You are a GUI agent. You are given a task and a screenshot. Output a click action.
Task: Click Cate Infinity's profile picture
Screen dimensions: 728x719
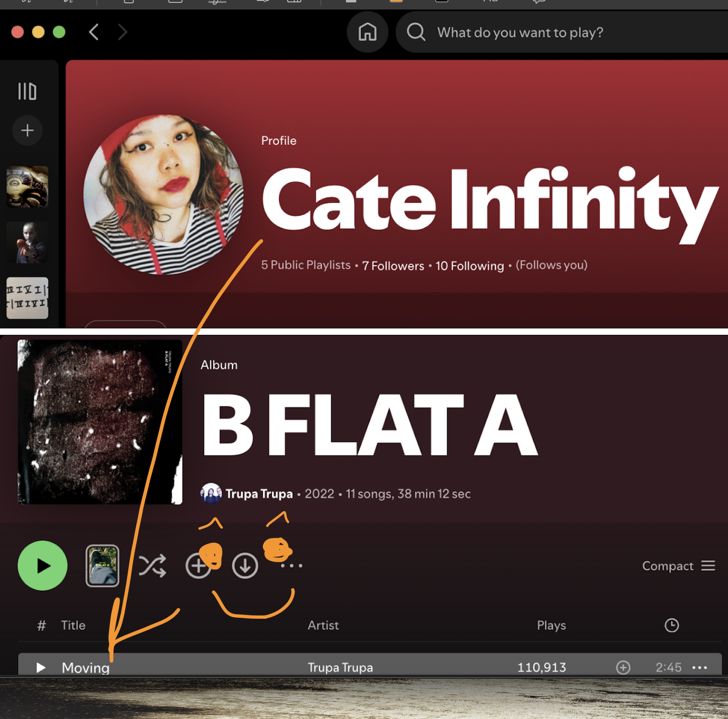(x=163, y=194)
